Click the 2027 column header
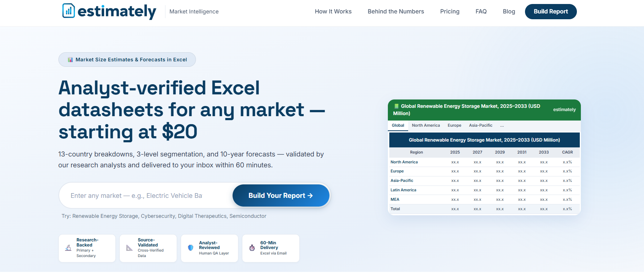Viewport: 644px width, 273px height. 477,152
